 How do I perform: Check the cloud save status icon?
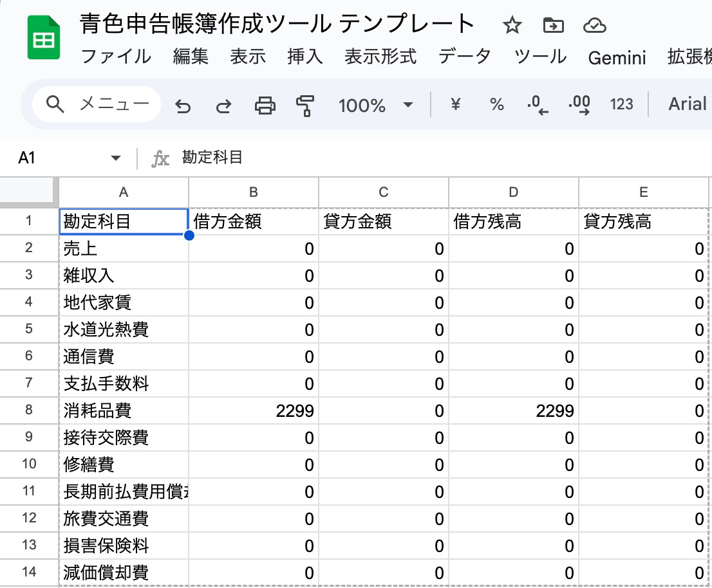pyautogui.click(x=594, y=25)
